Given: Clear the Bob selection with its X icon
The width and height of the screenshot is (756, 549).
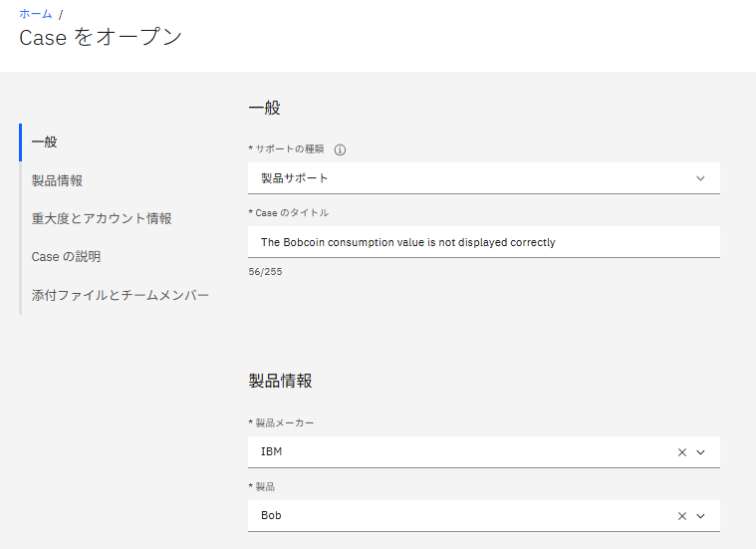Looking at the screenshot, I should 682,516.
